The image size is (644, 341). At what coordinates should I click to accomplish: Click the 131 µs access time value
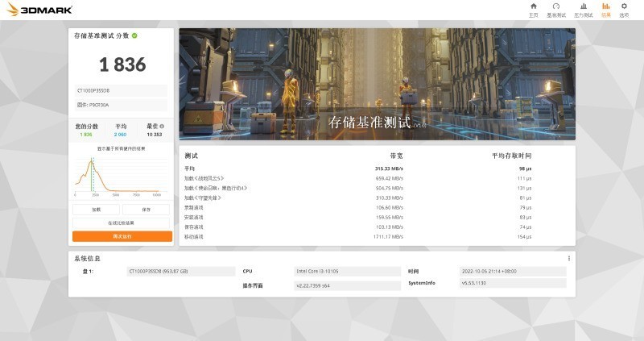[525, 188]
